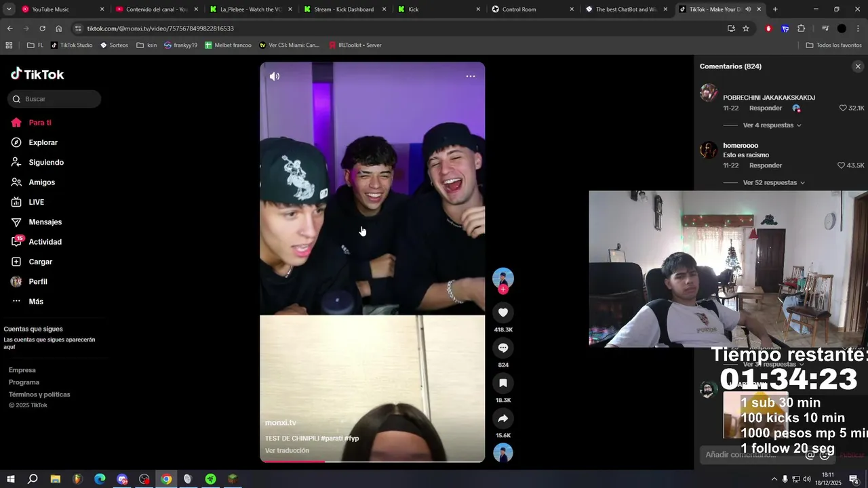Open Windows Start menu
Image resolution: width=868 pixels, height=488 pixels.
[10, 479]
